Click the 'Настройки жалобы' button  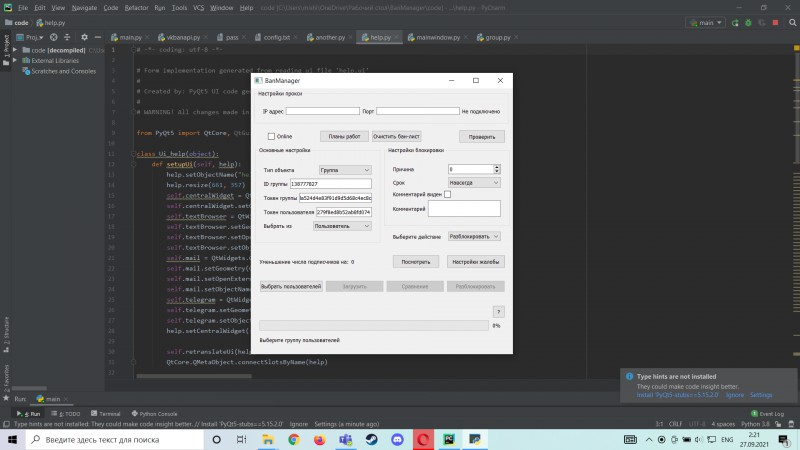pyautogui.click(x=476, y=262)
